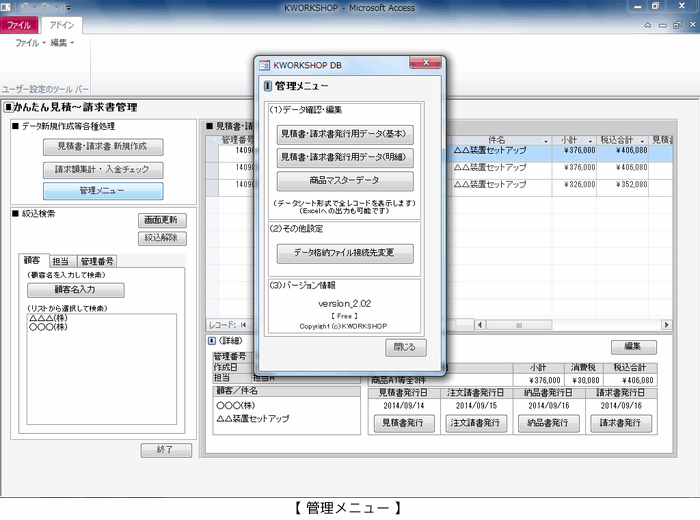Select ○○○(株) in customer list
700x520 pixels.
coord(48,327)
